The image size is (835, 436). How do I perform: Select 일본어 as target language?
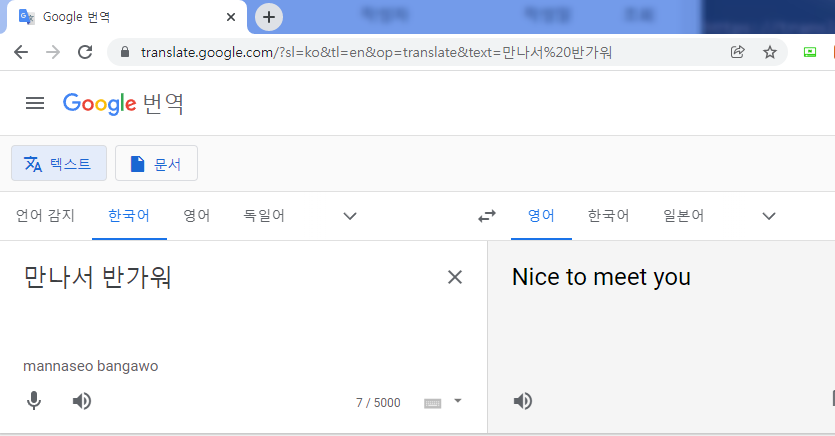tap(684, 216)
